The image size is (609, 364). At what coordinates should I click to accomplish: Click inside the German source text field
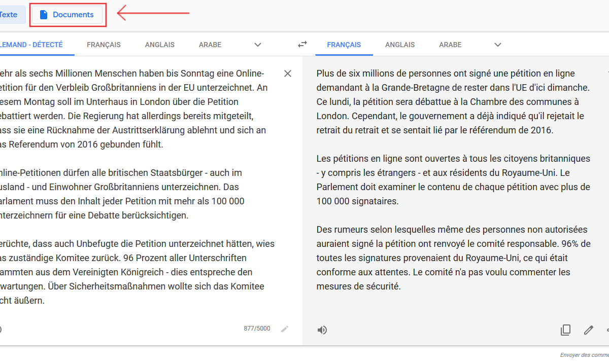coord(137,187)
